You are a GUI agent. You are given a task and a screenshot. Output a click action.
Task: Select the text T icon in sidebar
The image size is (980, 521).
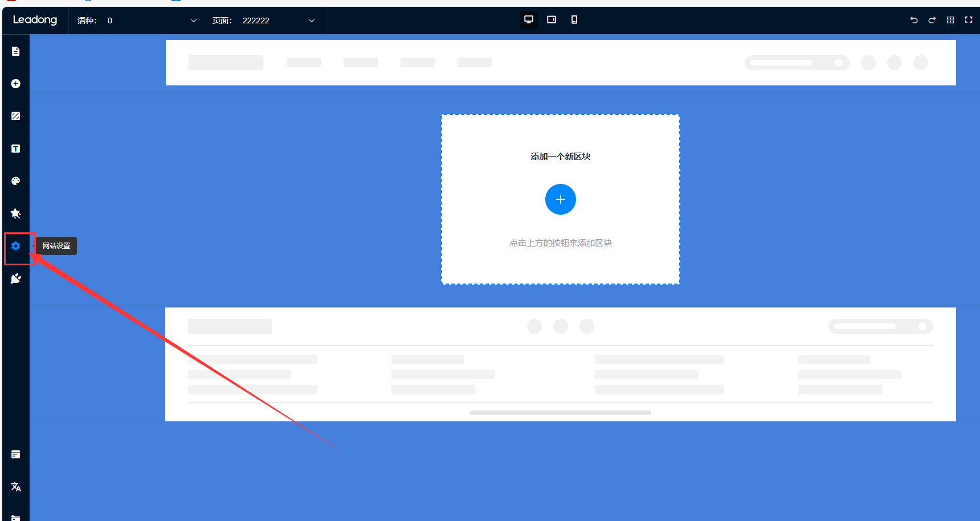coord(16,149)
